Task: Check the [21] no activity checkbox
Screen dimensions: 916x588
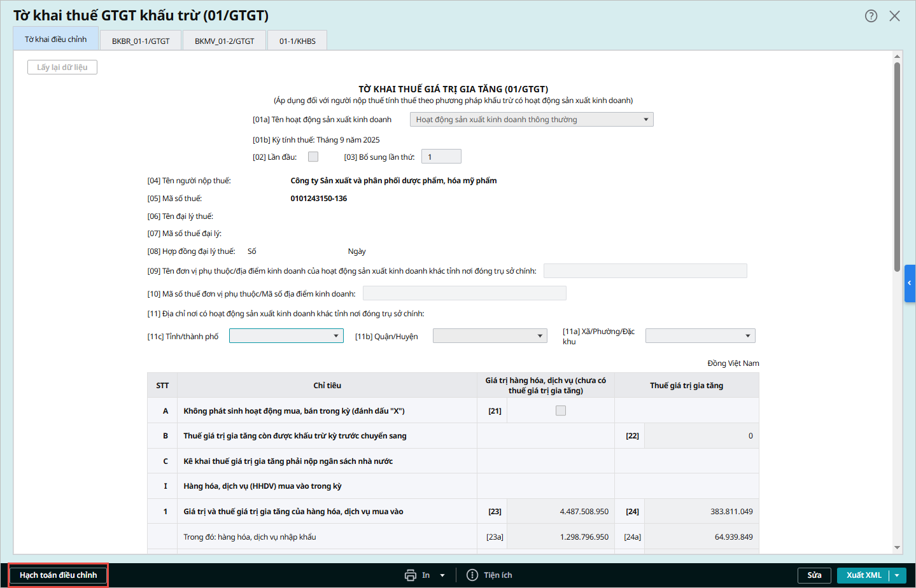Action: (561, 410)
